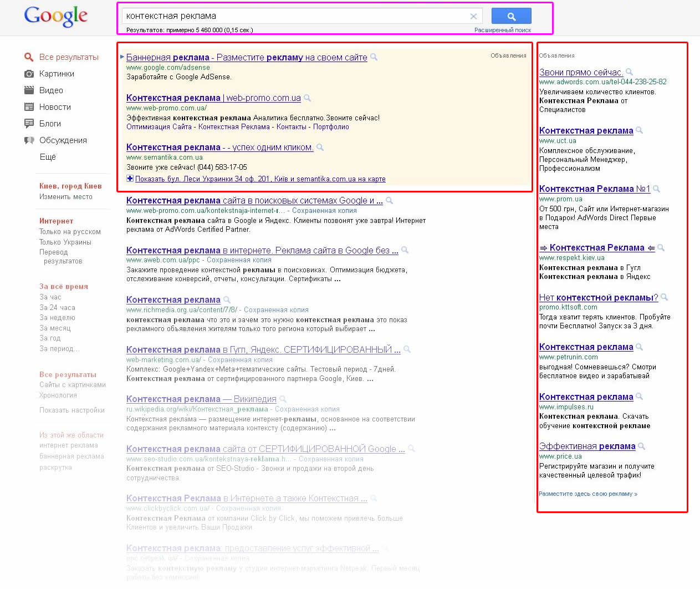Filter results За месяц
Image resolution: width=700 pixels, height=589 pixels.
click(55, 328)
